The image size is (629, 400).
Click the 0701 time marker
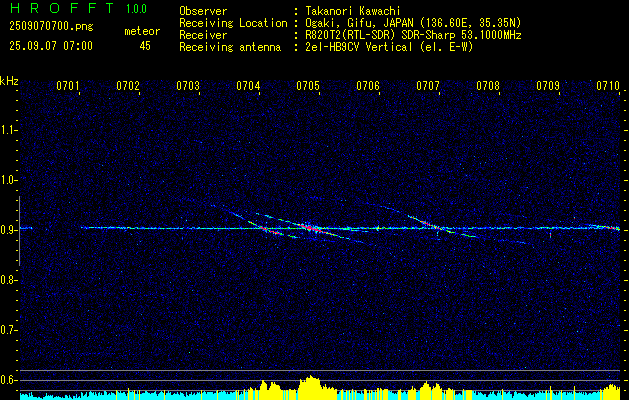click(67, 86)
